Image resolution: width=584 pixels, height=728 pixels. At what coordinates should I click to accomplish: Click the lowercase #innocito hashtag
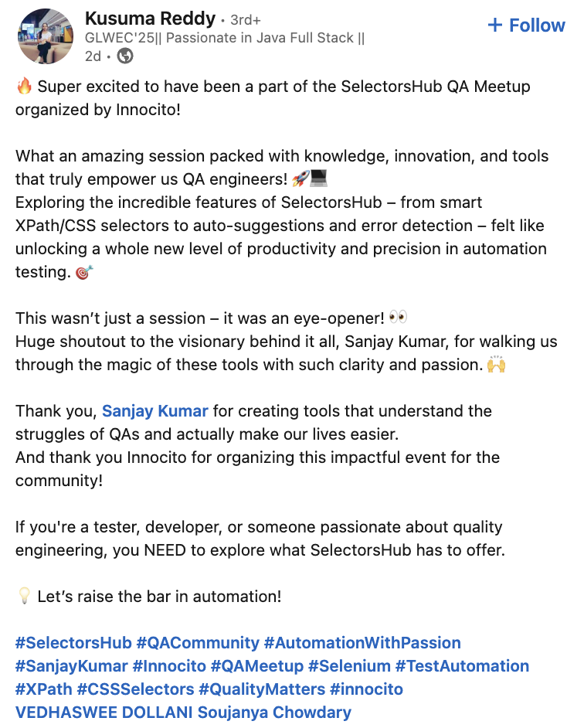pyautogui.click(x=366, y=689)
